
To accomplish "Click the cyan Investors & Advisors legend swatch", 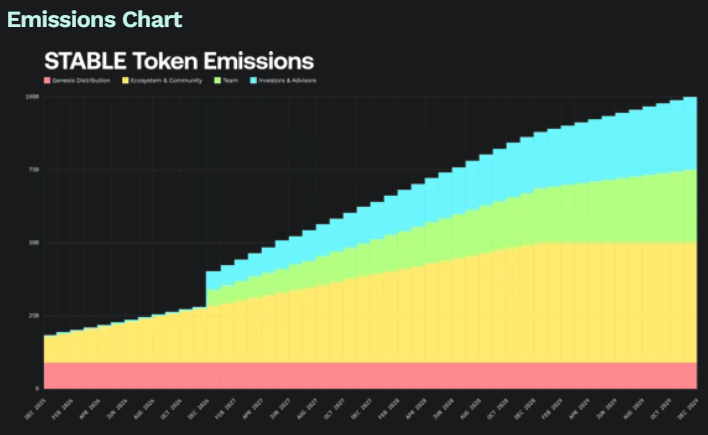I will click(252, 80).
